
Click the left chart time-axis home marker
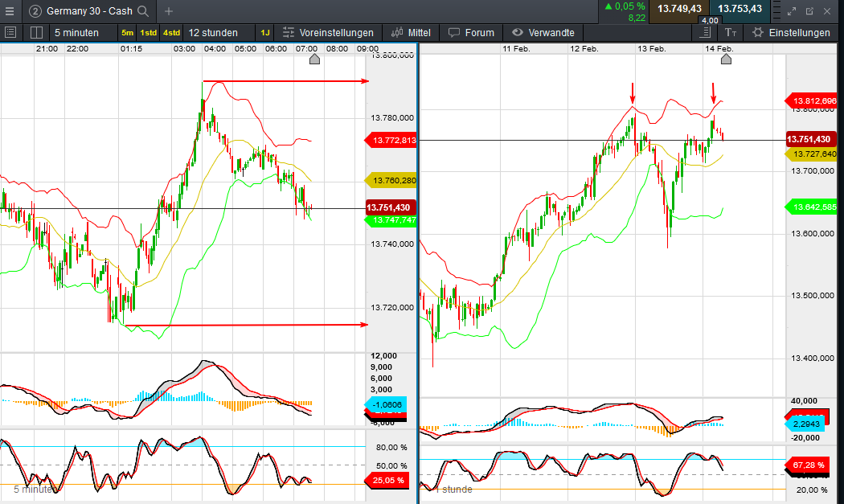315,59
